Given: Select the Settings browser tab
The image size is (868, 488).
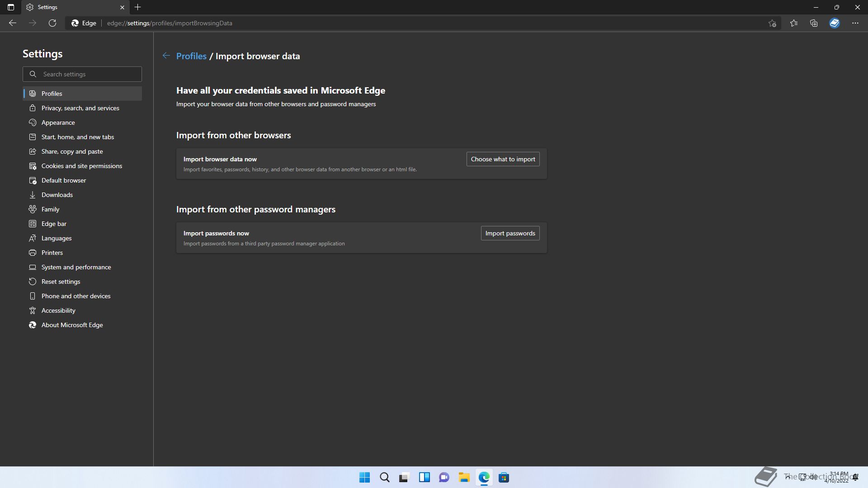Looking at the screenshot, I should (x=75, y=7).
